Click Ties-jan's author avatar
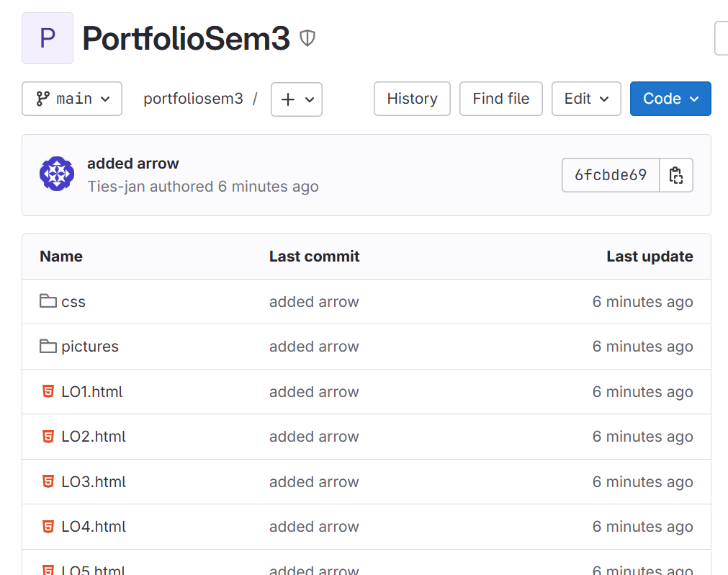Image resolution: width=728 pixels, height=575 pixels. coord(57,174)
